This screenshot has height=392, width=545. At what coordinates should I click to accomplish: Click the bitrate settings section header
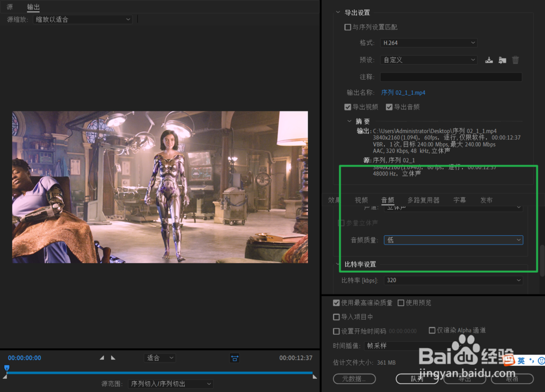tap(360, 264)
